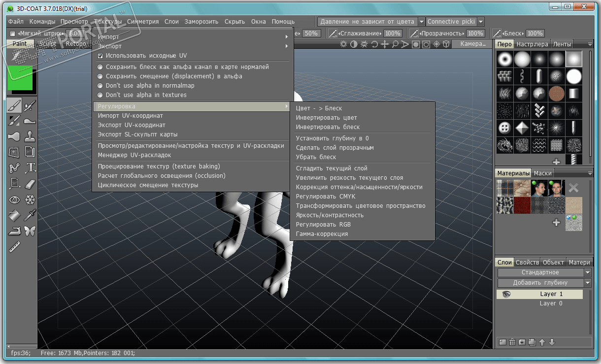601x364 pixels.
Task: Click the half-filled circle contrast icon
Action: pos(354,44)
